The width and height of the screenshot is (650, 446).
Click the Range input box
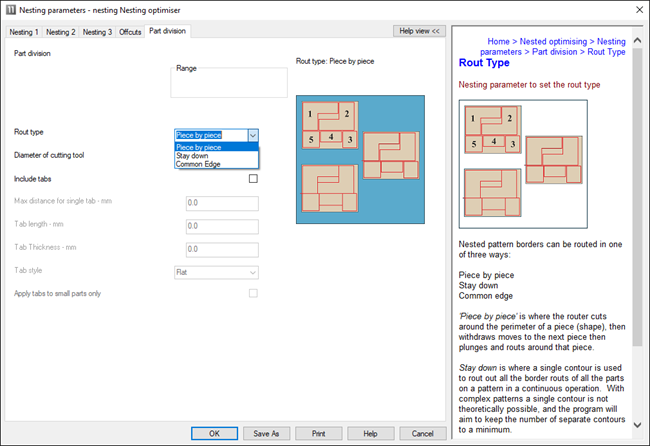click(216, 83)
